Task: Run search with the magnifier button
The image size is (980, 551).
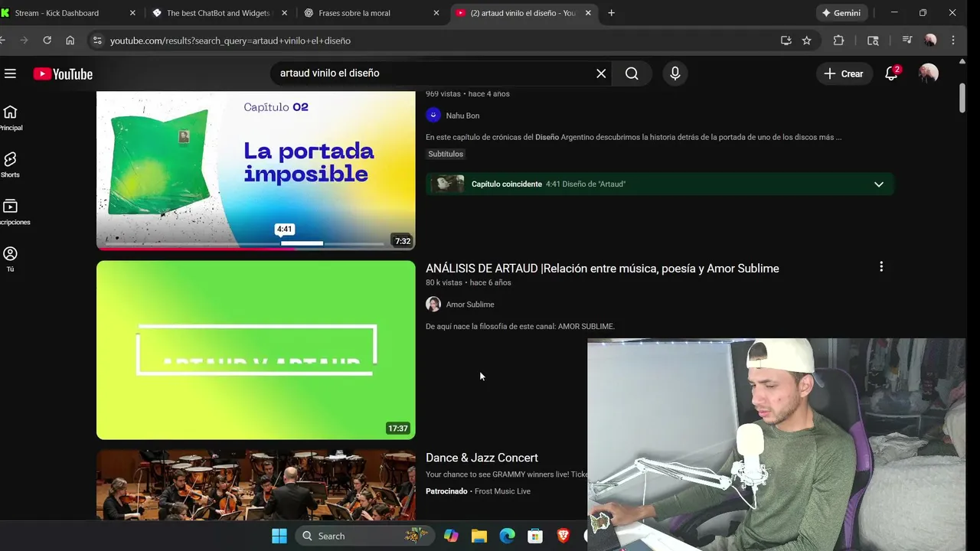Action: 632,73
